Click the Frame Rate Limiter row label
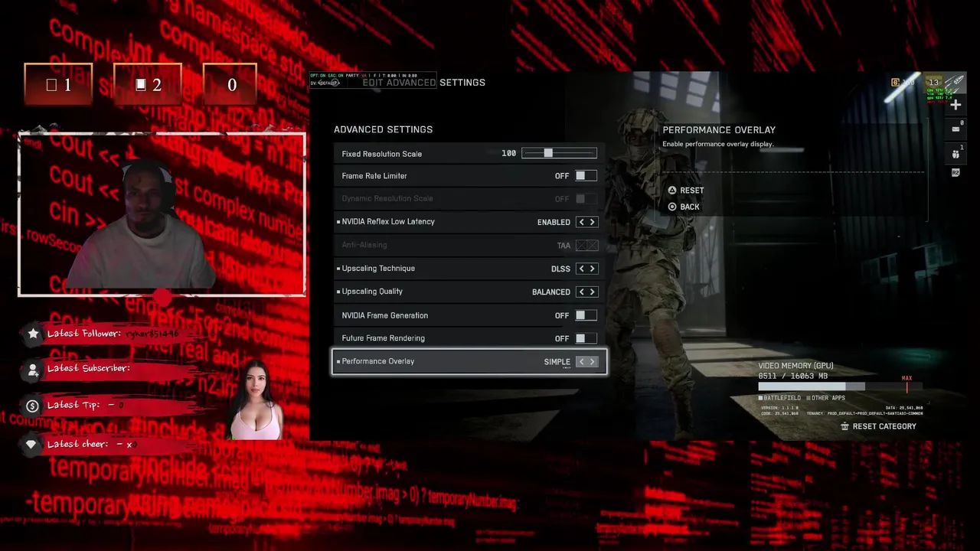This screenshot has height=551, width=980. 374,176
